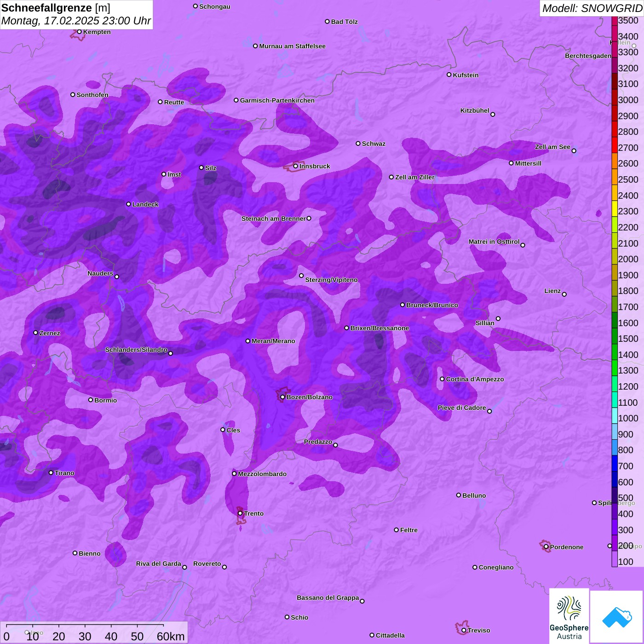Click the Schio label
Viewport: 644px width, 644px height.
tap(299, 617)
